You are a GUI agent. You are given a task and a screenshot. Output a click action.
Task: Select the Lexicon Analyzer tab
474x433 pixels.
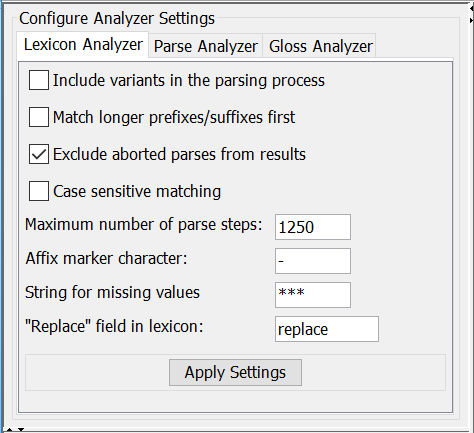pos(83,45)
